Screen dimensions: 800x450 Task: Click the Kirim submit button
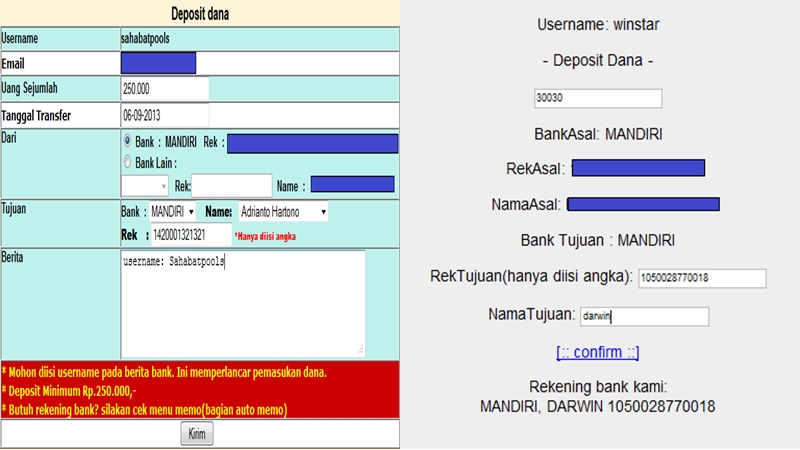click(x=198, y=434)
